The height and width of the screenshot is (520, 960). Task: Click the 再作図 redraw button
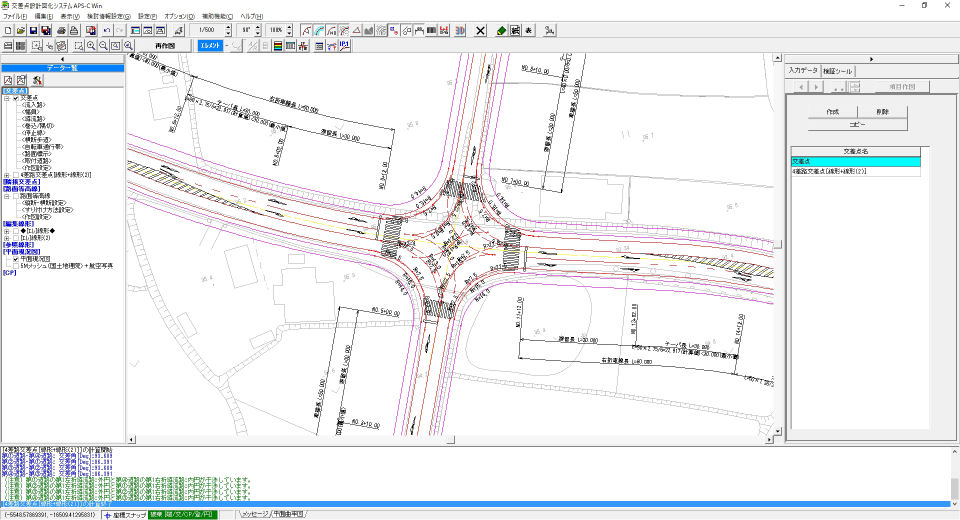point(164,46)
